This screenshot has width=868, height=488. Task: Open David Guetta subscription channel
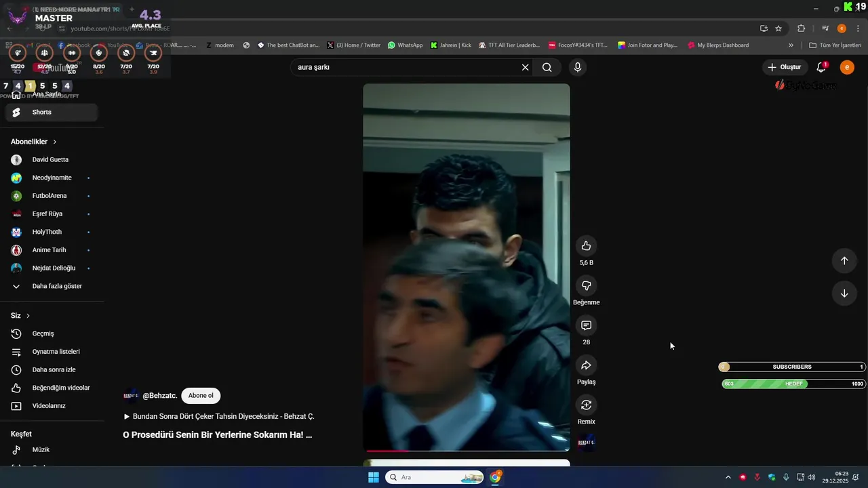click(52, 160)
